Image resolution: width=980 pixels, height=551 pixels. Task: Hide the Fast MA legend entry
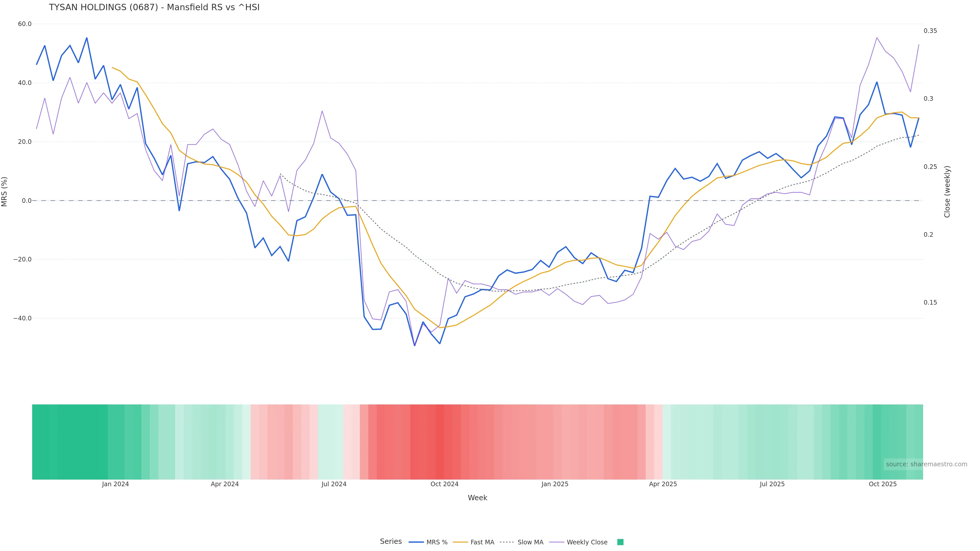(482, 542)
